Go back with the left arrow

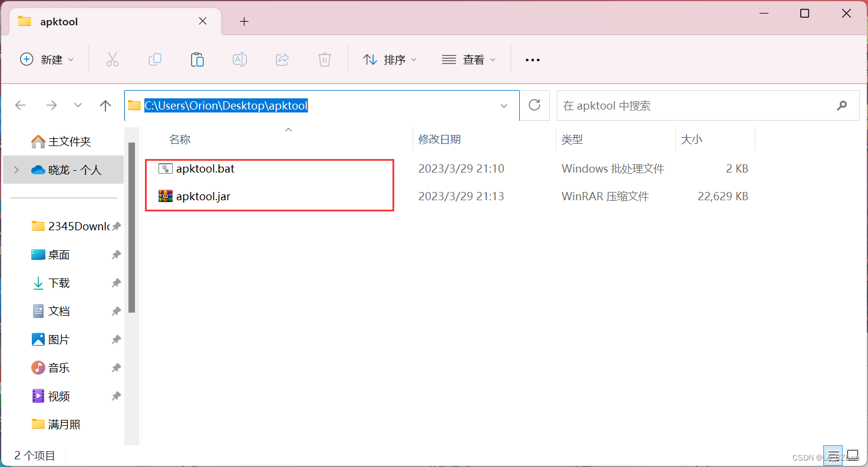pyautogui.click(x=21, y=105)
